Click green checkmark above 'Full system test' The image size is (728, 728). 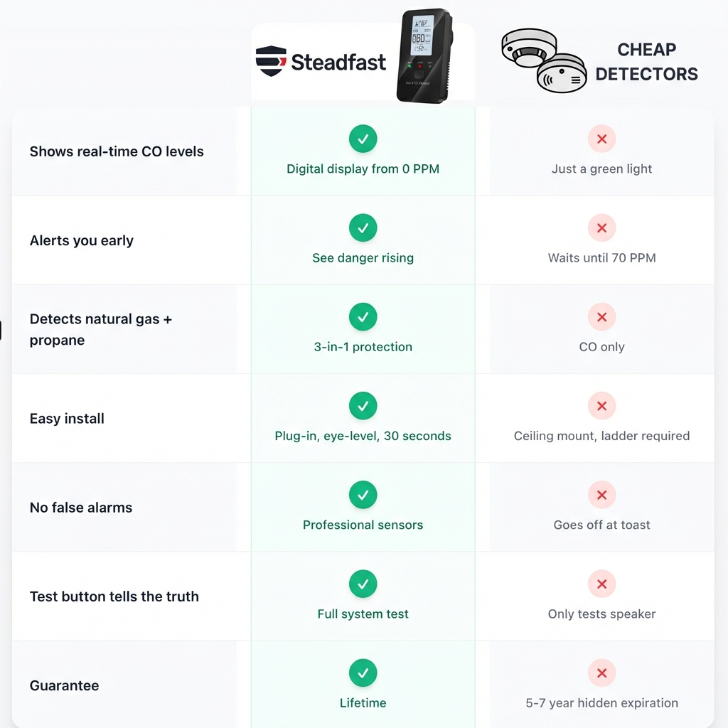[x=363, y=583]
